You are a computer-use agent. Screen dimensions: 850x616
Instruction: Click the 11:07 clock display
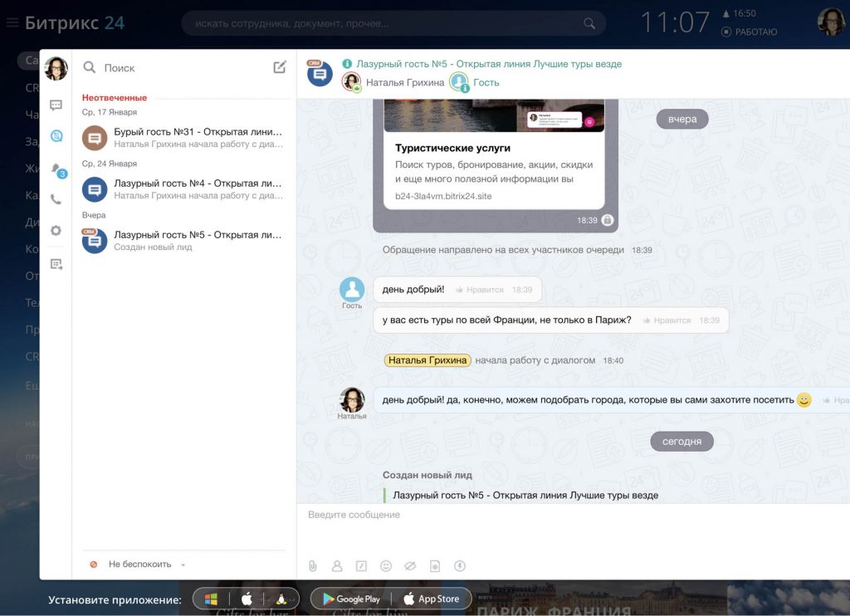coord(675,22)
